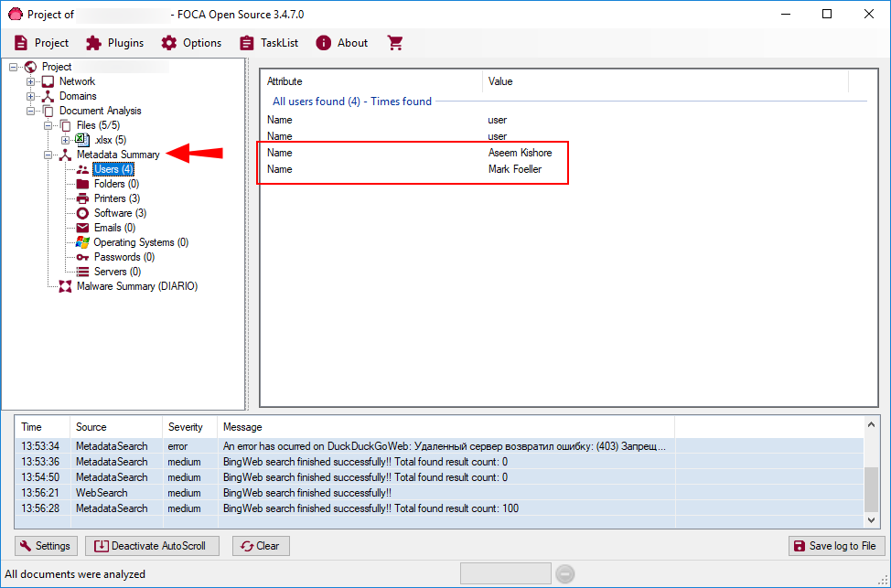The width and height of the screenshot is (891, 588).
Task: Expand the Network tree node
Action: pos(31,81)
